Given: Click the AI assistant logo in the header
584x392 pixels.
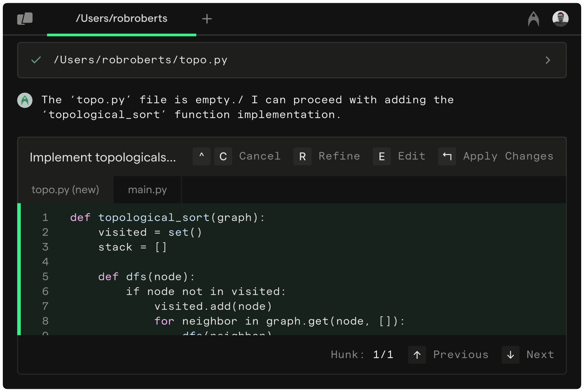Looking at the screenshot, I should click(533, 19).
